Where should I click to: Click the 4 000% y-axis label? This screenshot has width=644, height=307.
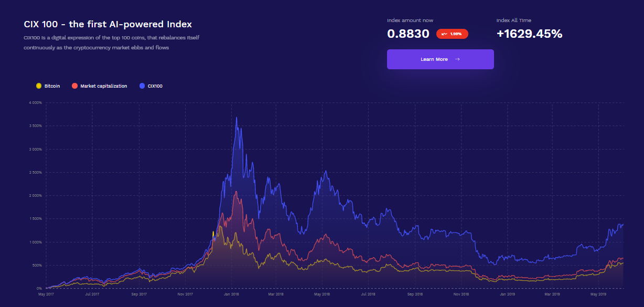point(35,103)
